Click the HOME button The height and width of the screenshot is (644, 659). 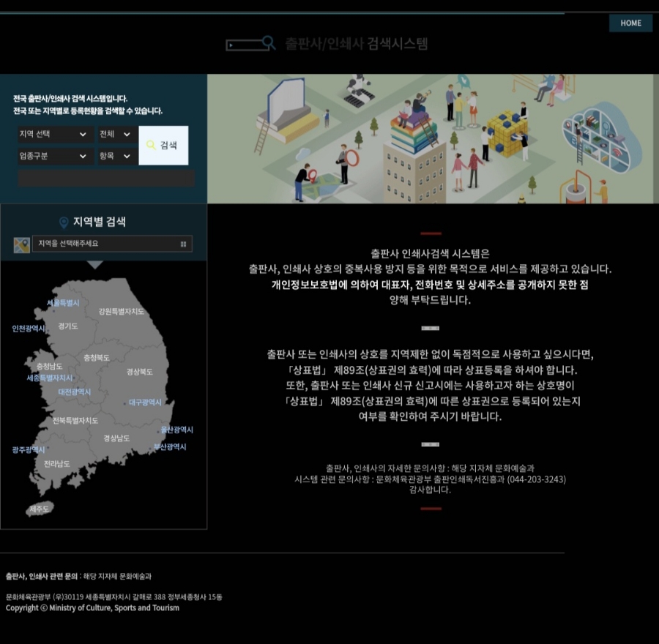(x=630, y=23)
